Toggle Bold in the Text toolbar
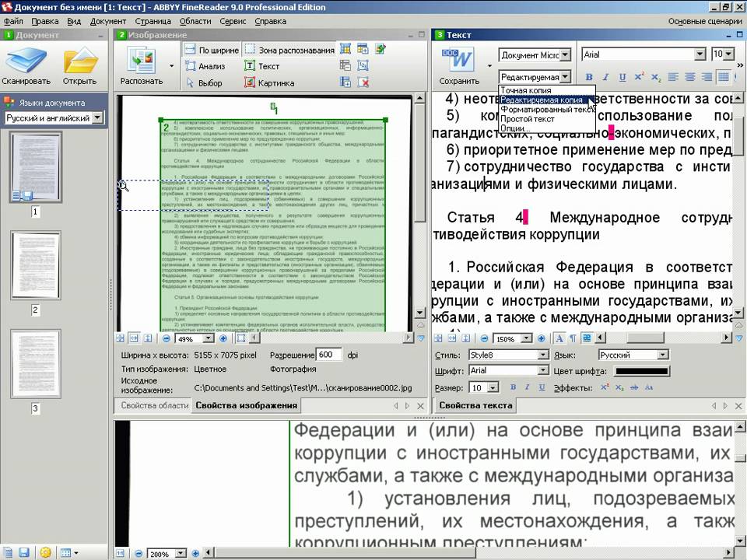Viewport: 747px width, 560px height. point(589,77)
